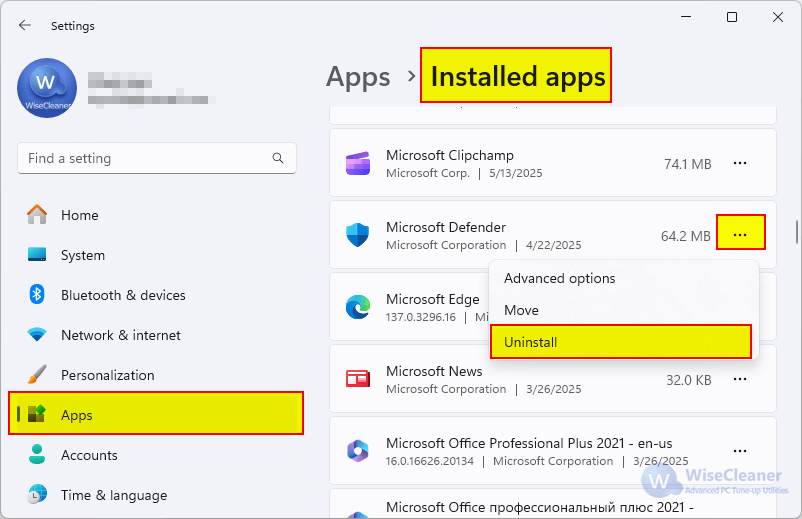
Task: Click the Installed apps breadcrumb title
Action: (x=516, y=76)
